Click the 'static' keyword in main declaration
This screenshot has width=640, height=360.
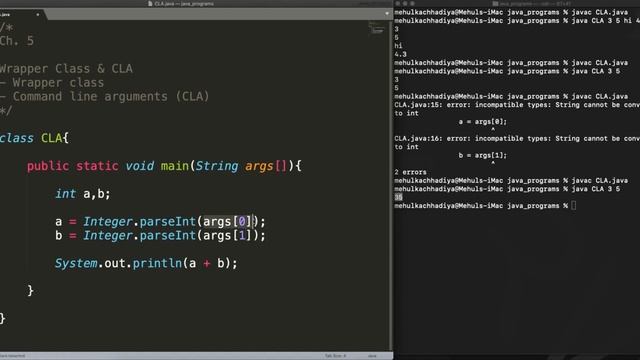97,166
